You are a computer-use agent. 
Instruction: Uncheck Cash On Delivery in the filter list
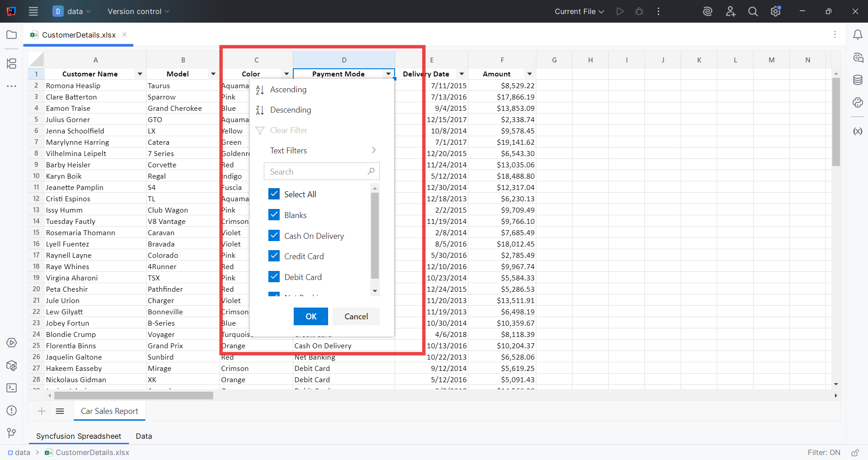tap(274, 235)
